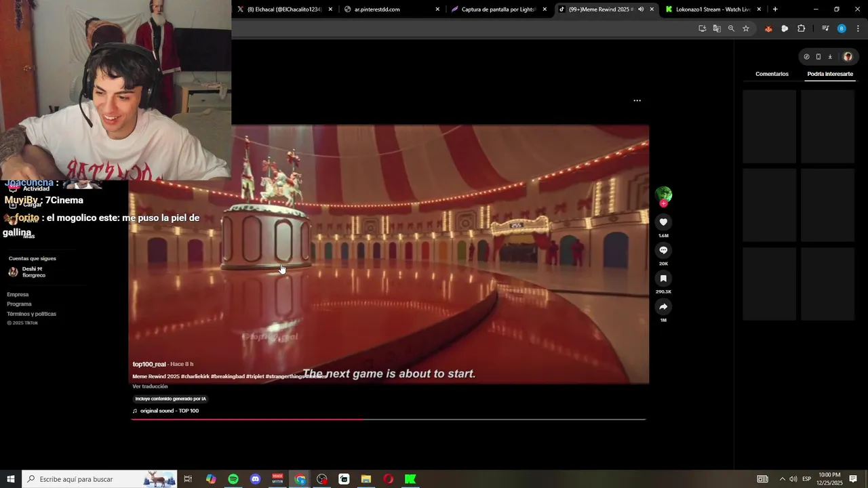Switch to the Comentarios tab
This screenshot has width=868, height=488.
coord(772,74)
